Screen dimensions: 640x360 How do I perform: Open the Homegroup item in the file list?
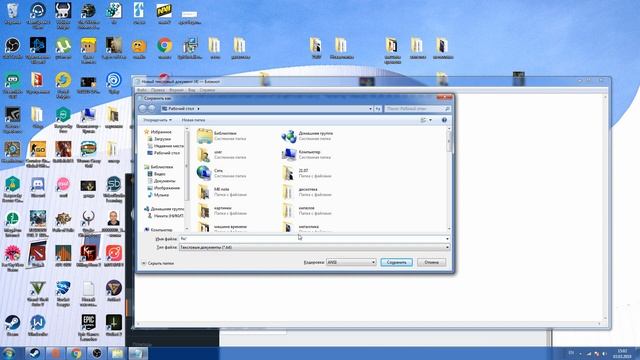point(307,136)
